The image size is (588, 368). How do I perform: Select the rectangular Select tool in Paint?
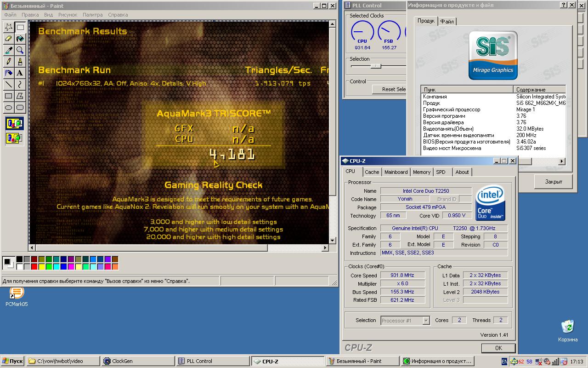click(20, 27)
